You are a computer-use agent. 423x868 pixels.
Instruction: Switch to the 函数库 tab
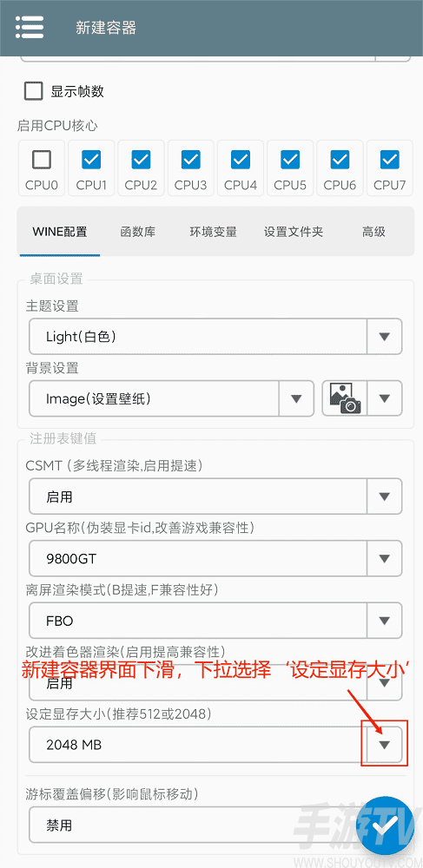click(x=138, y=232)
